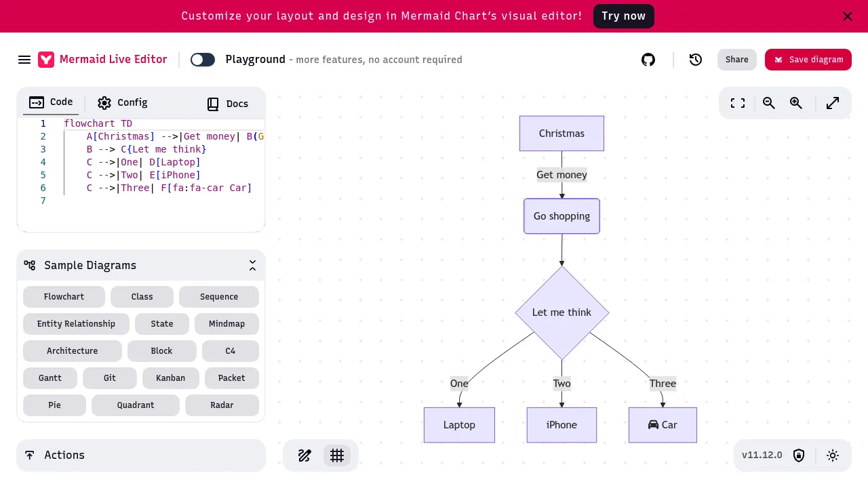Click the fit-to-screen icon
This screenshot has width=868, height=488.
coord(738,103)
